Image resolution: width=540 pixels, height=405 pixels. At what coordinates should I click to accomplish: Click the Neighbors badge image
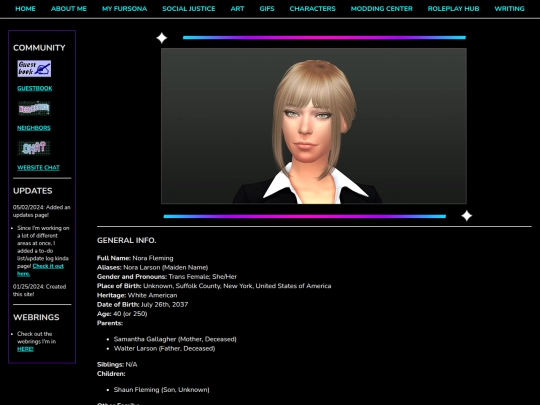point(34,108)
